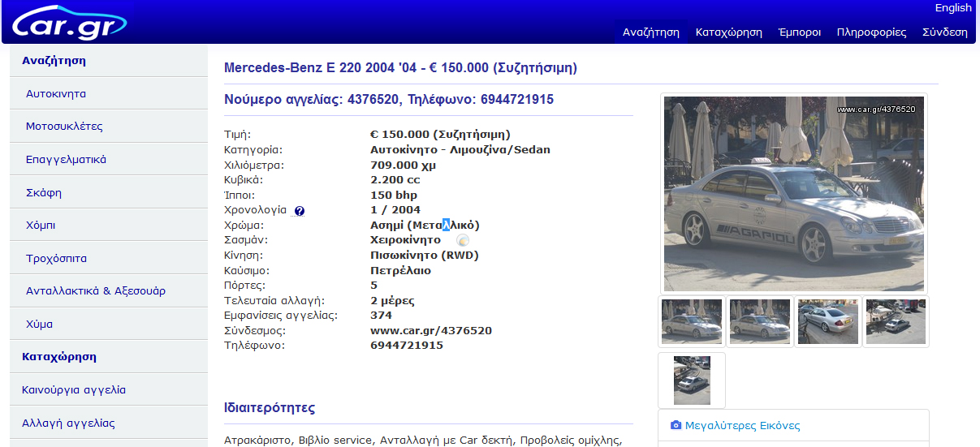Click the help icon next to Χρονολογία
This screenshot has width=980, height=447.
click(300, 211)
